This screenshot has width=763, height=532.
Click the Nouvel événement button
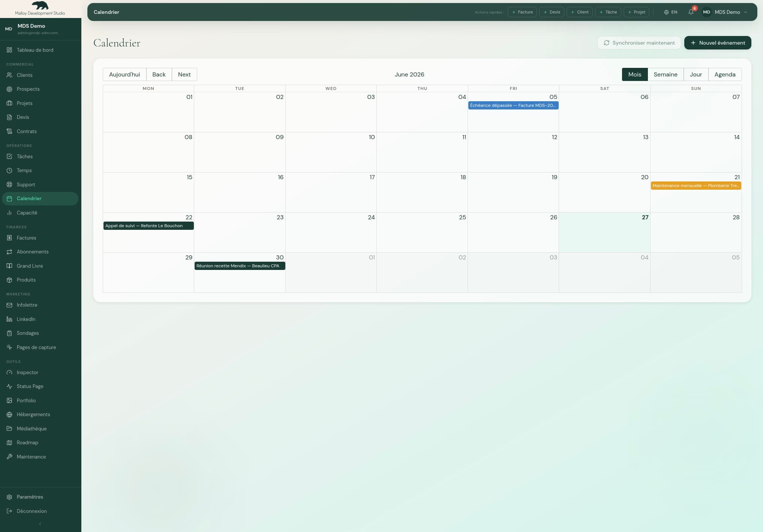(x=718, y=43)
